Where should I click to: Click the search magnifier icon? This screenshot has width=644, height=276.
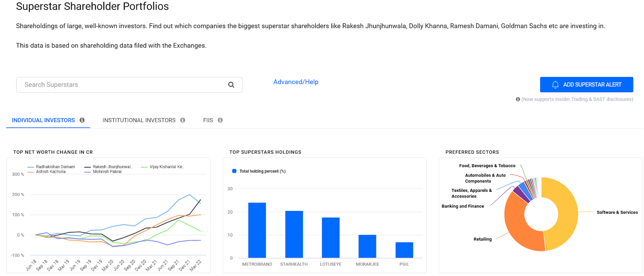click(x=231, y=85)
